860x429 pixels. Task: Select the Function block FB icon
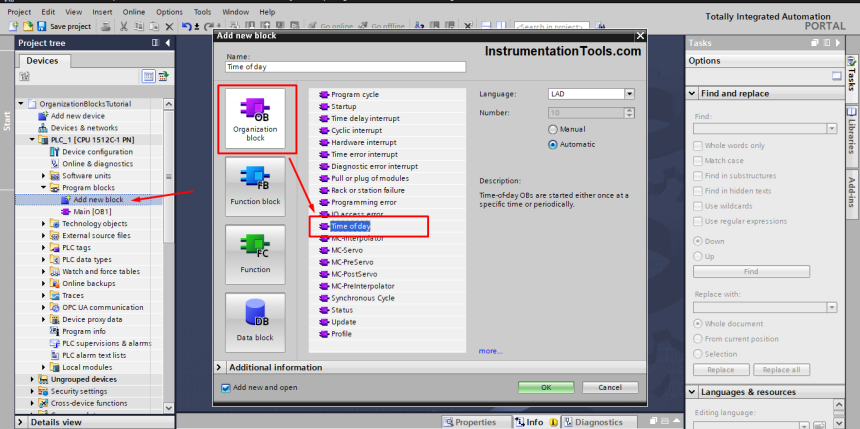(x=255, y=187)
